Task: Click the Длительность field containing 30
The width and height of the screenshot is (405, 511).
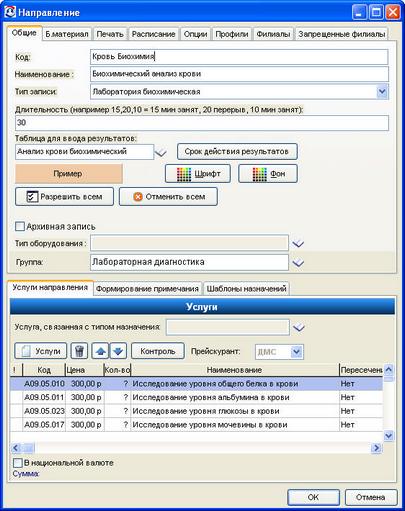Action: (x=202, y=123)
